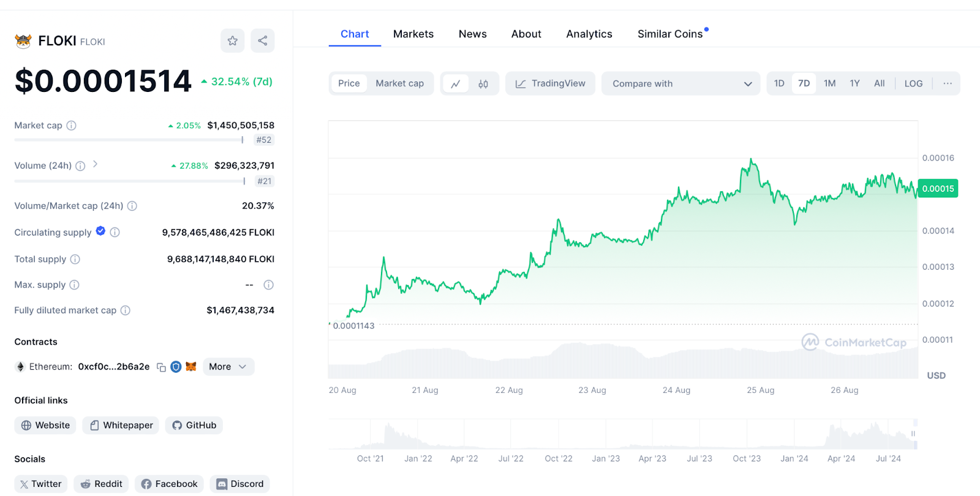The image size is (980, 496).
Task: Open the Whitepaper link
Action: click(x=121, y=425)
